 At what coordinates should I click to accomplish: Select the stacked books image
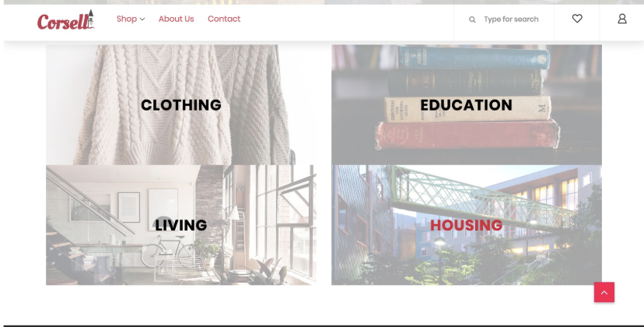click(467, 104)
